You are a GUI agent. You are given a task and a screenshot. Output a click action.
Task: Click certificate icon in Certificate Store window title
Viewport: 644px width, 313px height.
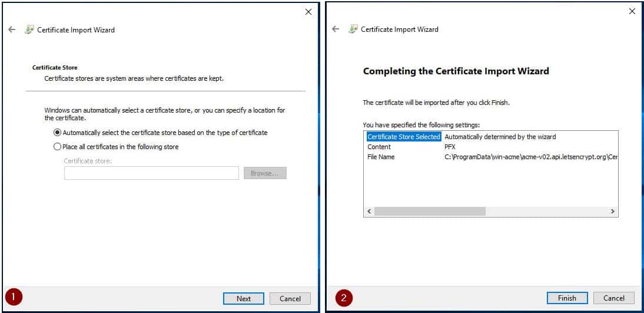tap(29, 29)
